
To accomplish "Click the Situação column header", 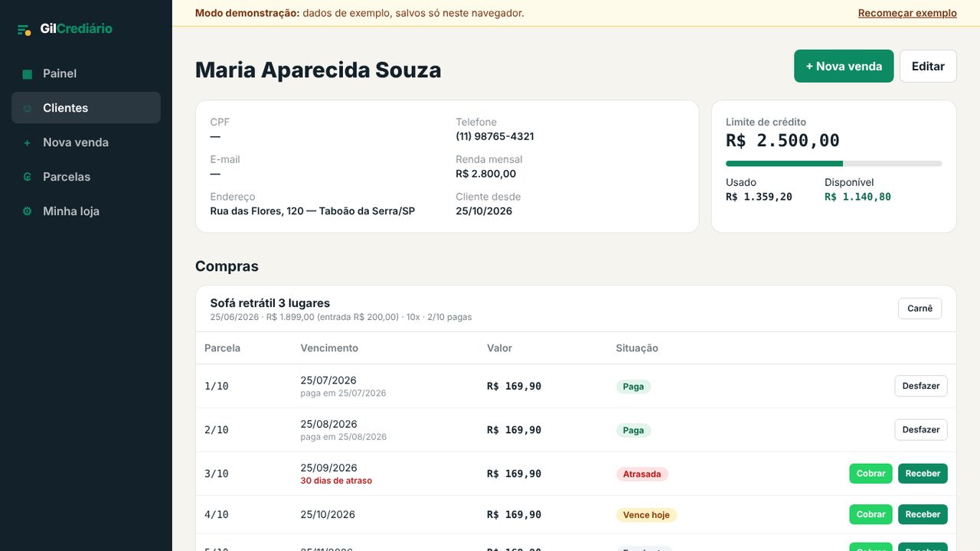I will click(x=637, y=348).
